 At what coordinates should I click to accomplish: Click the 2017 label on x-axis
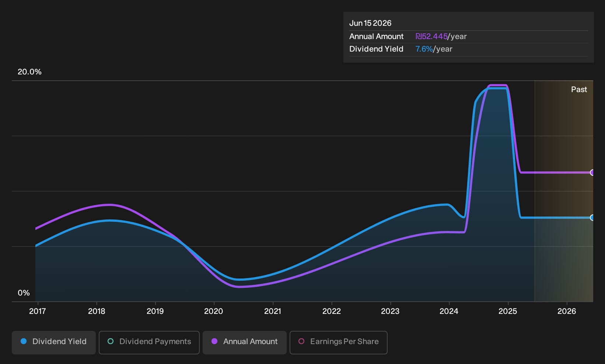coord(38,311)
